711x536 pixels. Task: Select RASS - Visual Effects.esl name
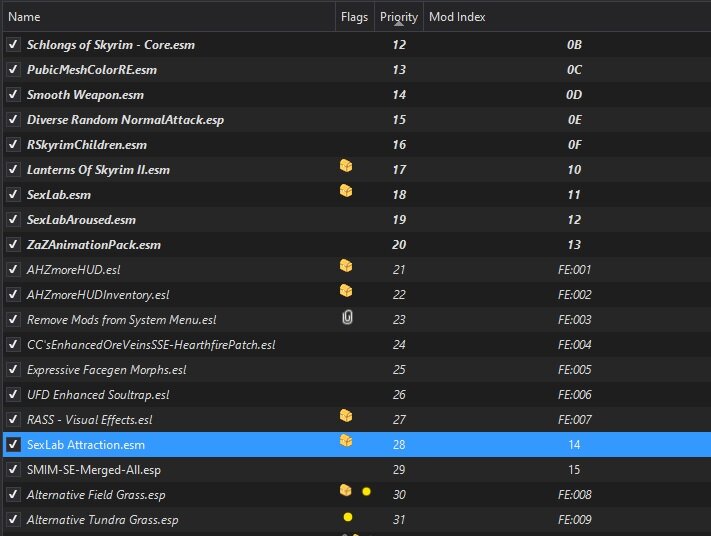89,419
